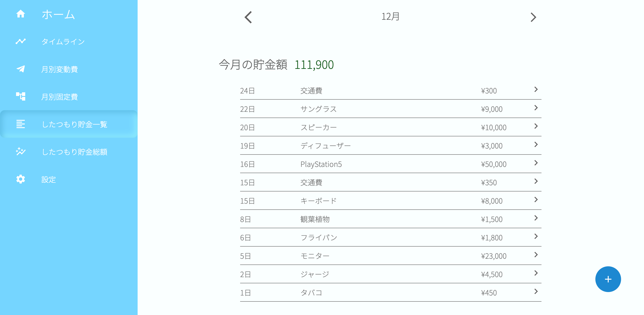Click したつもり貯金総額 text link

(x=75, y=152)
